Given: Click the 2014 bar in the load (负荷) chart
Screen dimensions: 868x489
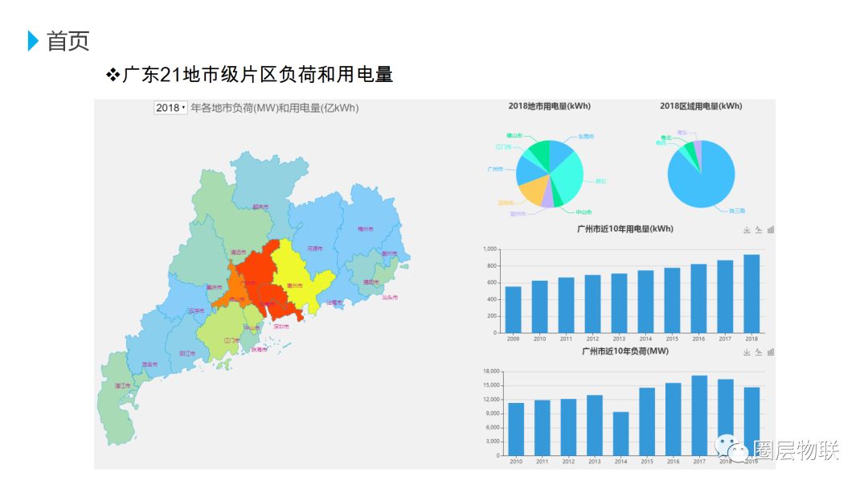Looking at the screenshot, I should coord(620,434).
